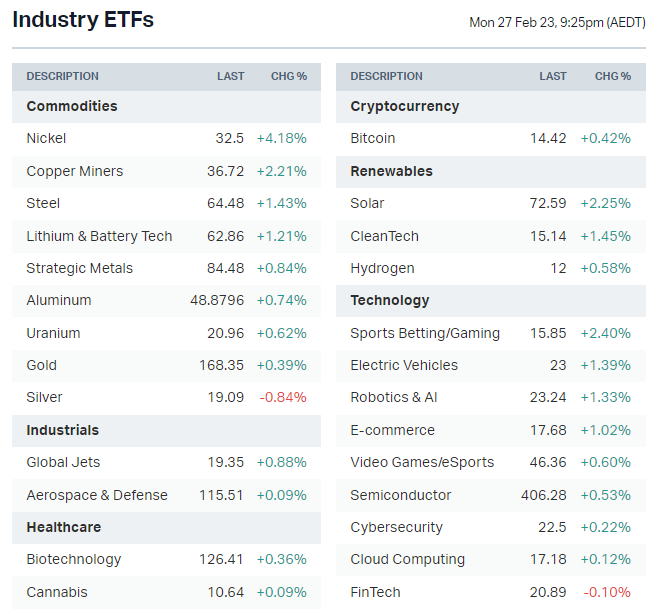The image size is (658, 615).
Task: Open the Strategic Metals ETF
Action: 80,268
